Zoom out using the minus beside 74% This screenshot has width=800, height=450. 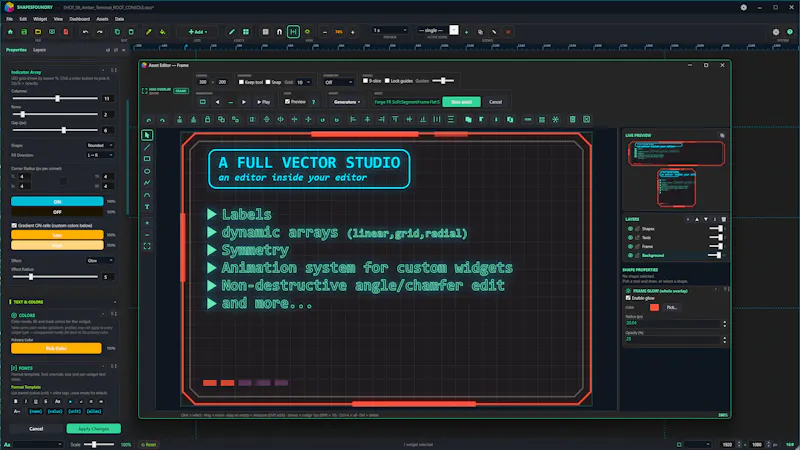pyautogui.click(x=325, y=32)
